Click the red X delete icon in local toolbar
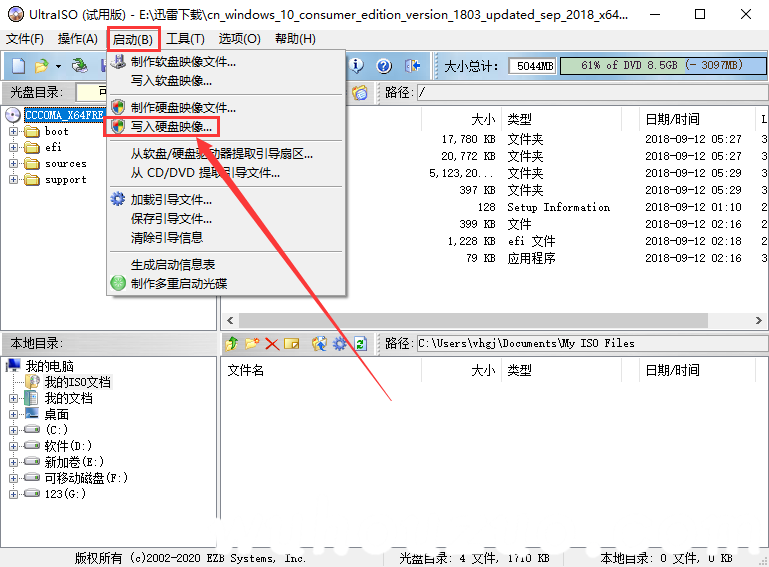Viewport: 769px width, 567px height. click(272, 343)
